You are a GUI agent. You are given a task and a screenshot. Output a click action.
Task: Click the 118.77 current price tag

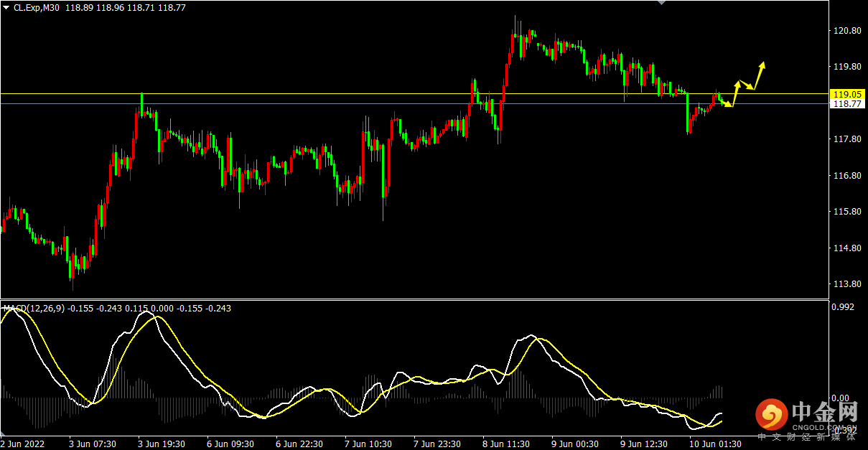[x=844, y=103]
